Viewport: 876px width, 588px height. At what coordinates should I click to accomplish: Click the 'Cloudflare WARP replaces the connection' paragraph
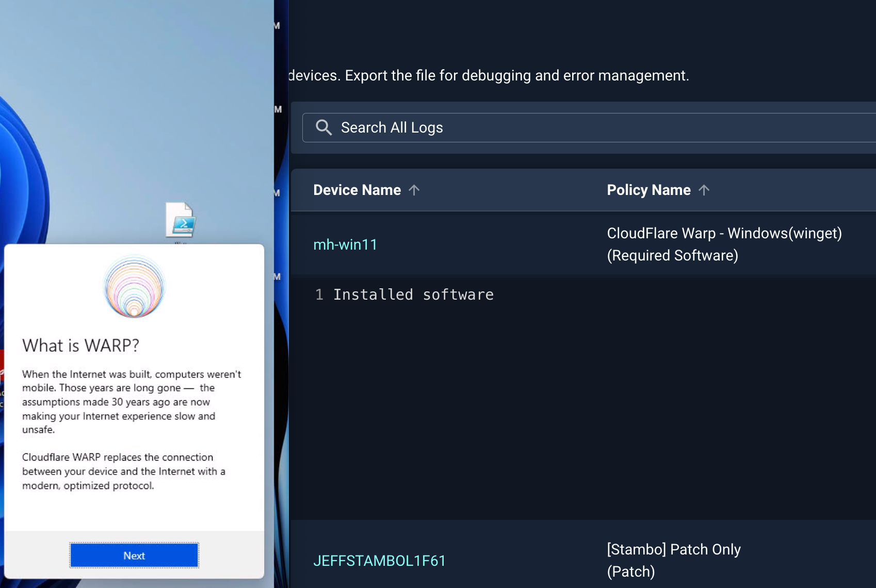coord(124,471)
